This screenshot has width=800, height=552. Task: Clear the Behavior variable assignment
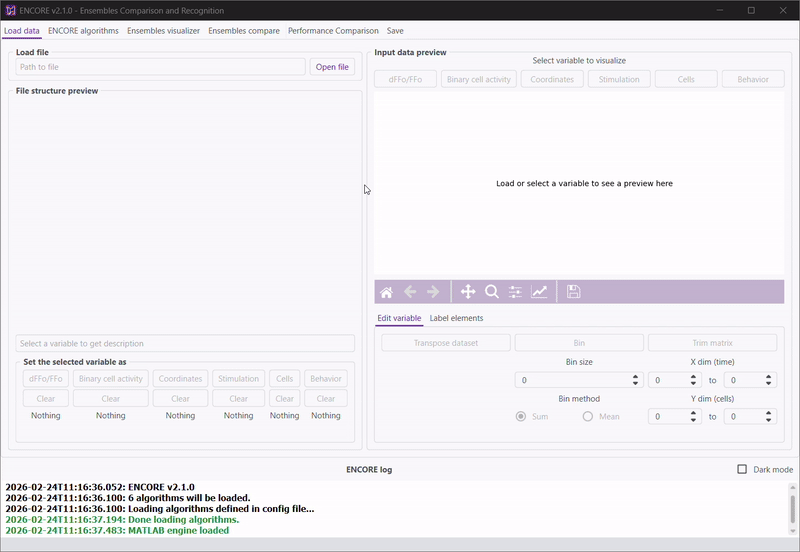click(326, 398)
